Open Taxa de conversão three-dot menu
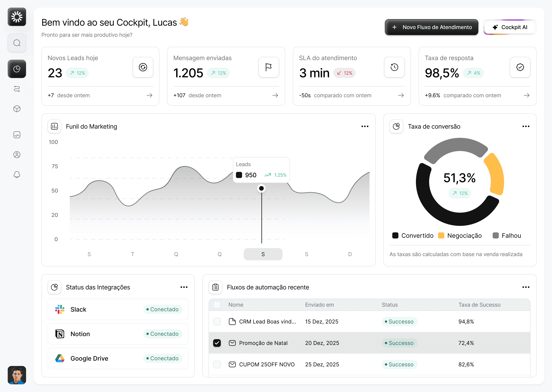 pos(526,126)
